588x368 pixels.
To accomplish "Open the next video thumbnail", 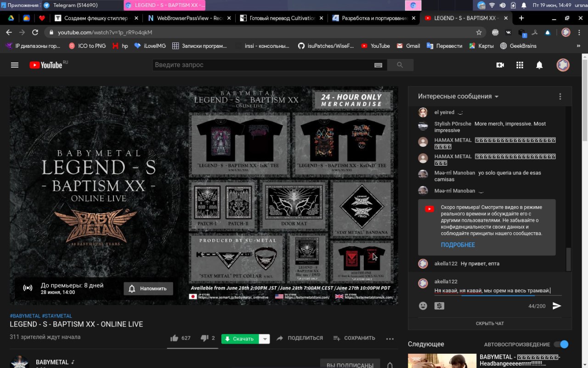I will point(442,361).
